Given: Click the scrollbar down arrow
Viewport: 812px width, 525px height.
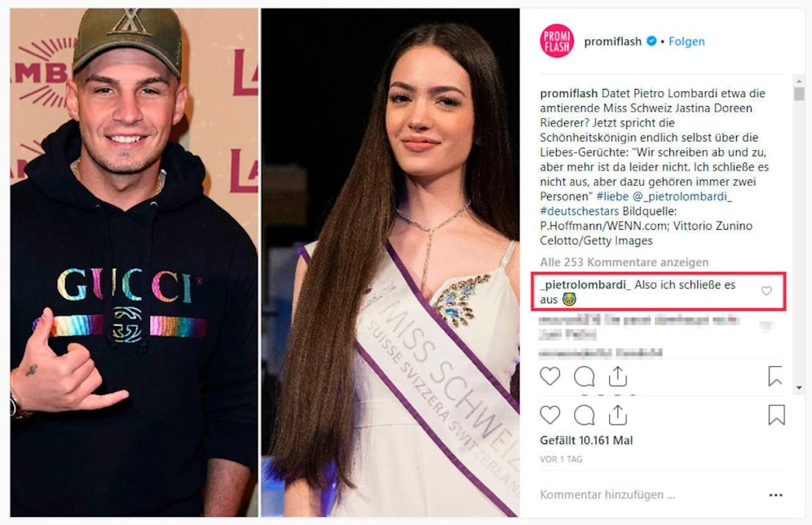Looking at the screenshot, I should pos(798,388).
